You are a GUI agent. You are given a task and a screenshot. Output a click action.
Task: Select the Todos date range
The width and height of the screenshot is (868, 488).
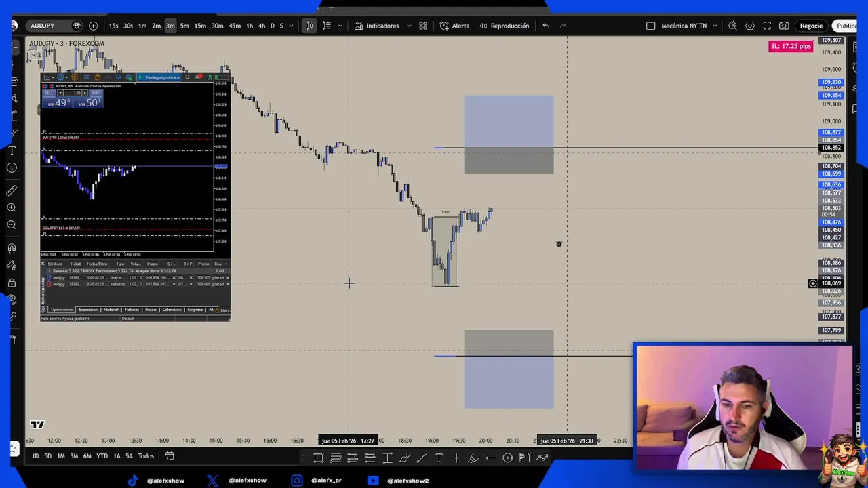click(146, 456)
